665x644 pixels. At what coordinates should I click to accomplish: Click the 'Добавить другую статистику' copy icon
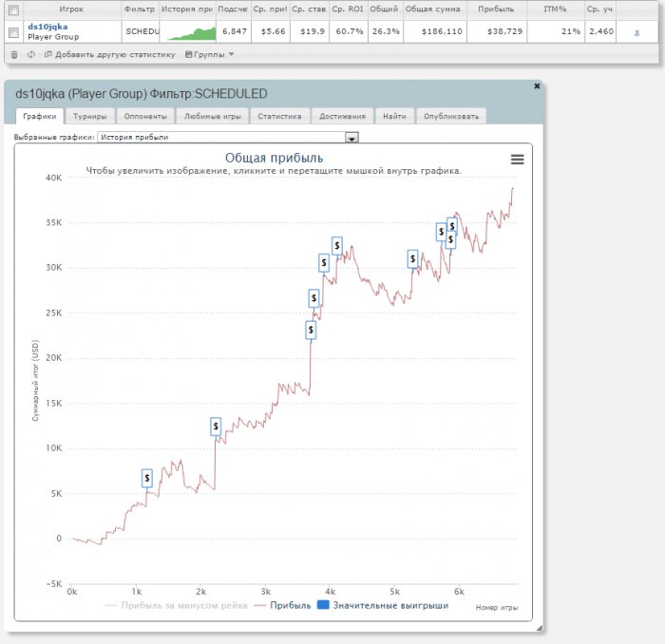pos(47,54)
